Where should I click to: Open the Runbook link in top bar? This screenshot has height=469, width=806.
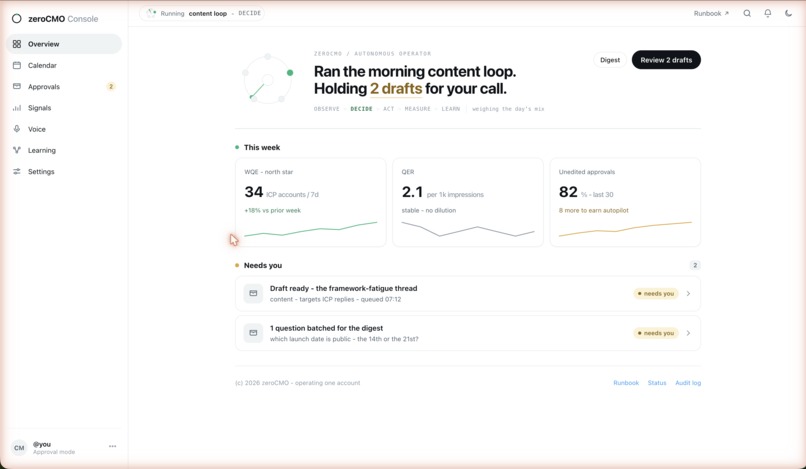[x=711, y=13]
